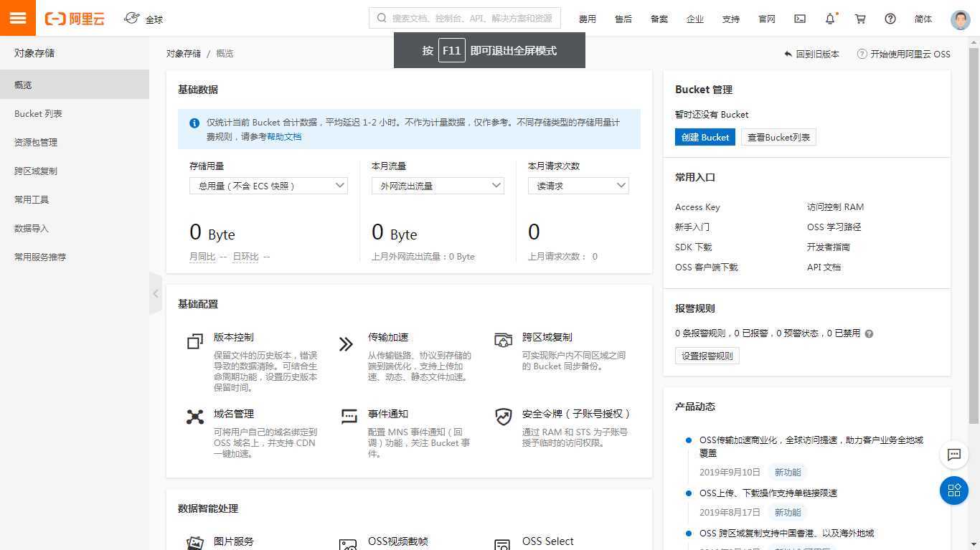Click the security token shield icon

point(504,417)
